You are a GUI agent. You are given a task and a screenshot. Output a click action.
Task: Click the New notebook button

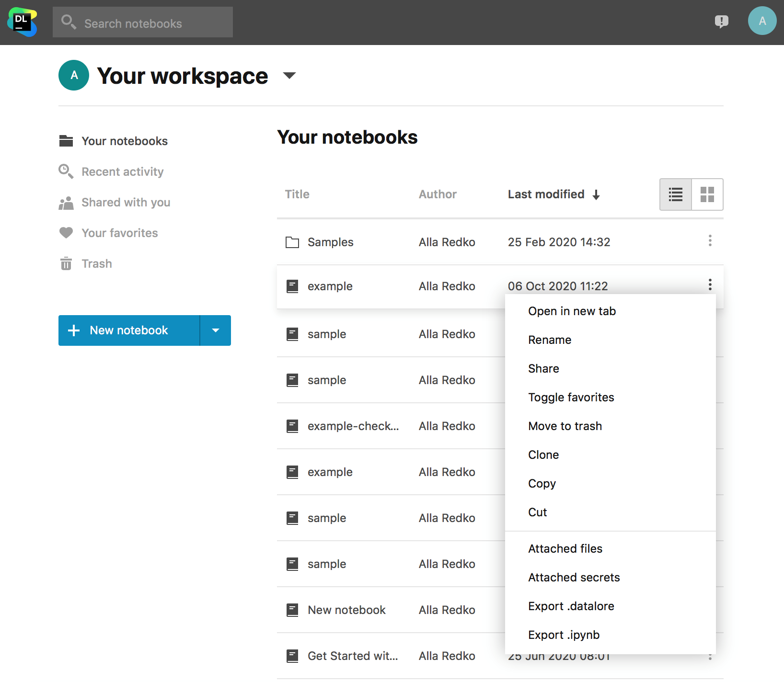tap(129, 330)
